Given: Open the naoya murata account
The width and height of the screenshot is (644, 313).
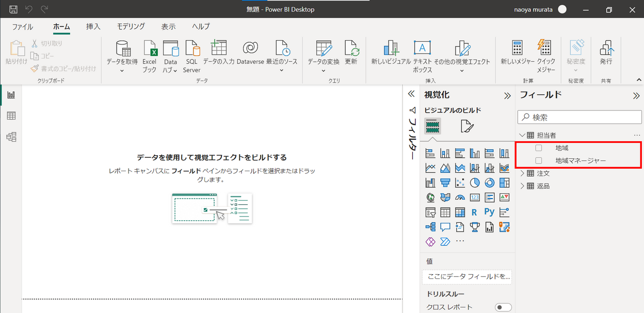Looking at the screenshot, I should (540, 9).
